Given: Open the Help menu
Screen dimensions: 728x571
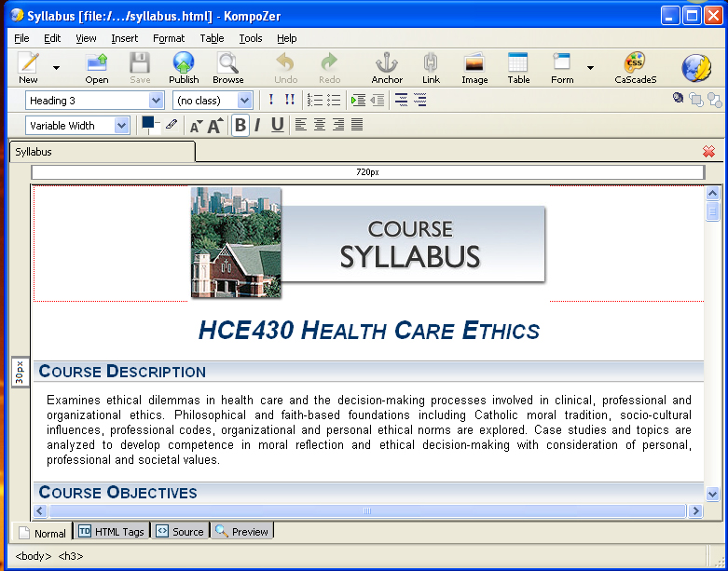Looking at the screenshot, I should (x=286, y=38).
